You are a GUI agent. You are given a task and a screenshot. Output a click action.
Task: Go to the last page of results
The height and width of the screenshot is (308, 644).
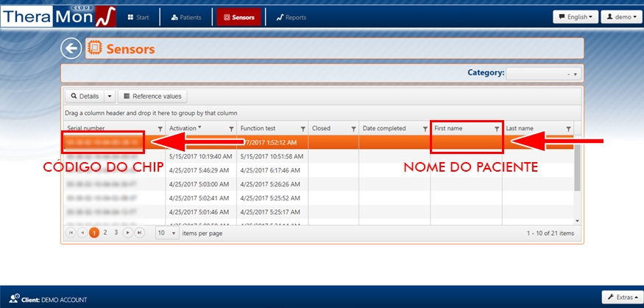tap(139, 233)
